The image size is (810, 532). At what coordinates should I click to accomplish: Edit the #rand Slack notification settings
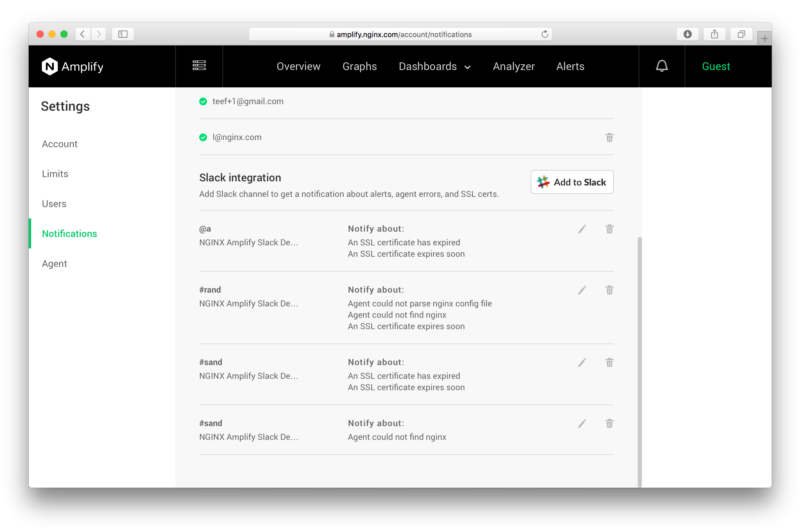[582, 290]
